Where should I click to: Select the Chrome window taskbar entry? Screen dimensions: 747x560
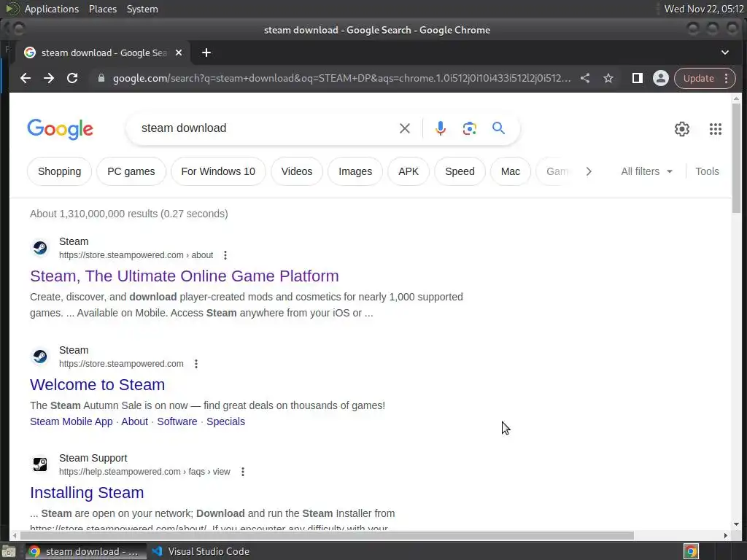(x=85, y=551)
